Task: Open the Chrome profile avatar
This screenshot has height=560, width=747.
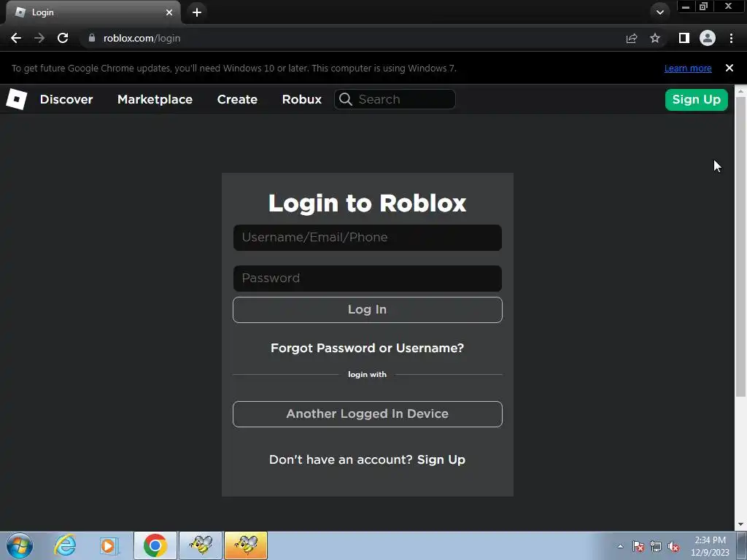Action: point(708,38)
